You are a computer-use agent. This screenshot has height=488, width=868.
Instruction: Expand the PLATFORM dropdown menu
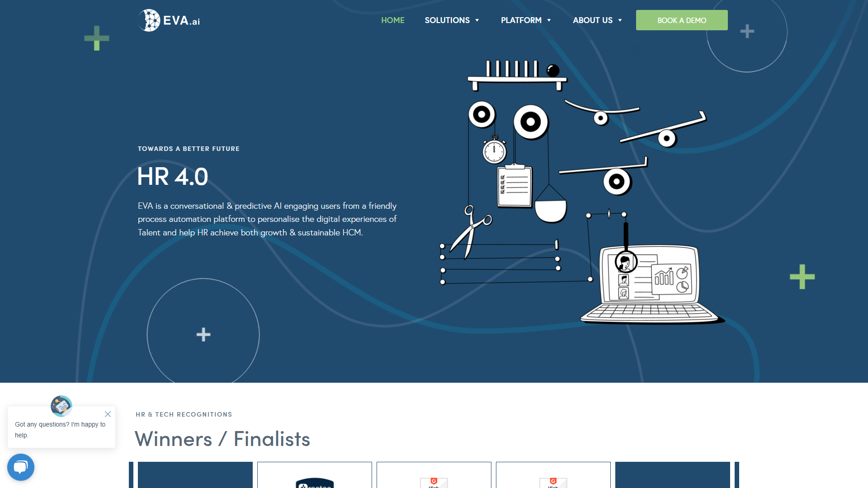pos(526,20)
